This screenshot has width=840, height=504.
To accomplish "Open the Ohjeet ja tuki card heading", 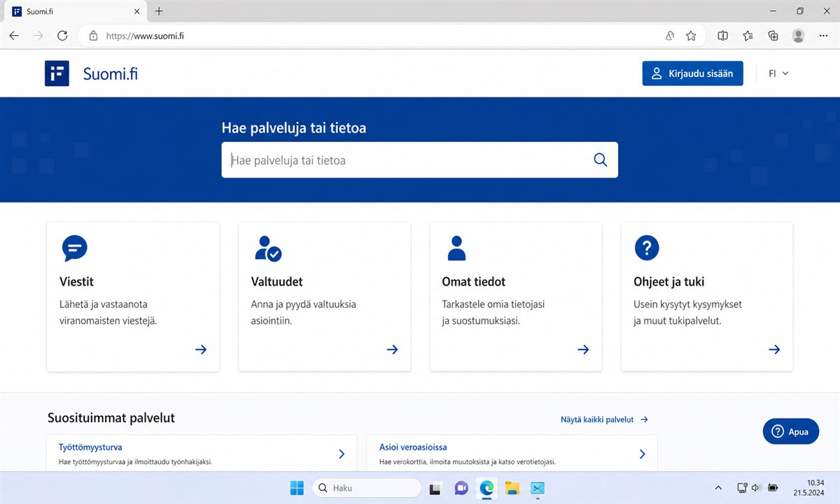I will coord(668,281).
